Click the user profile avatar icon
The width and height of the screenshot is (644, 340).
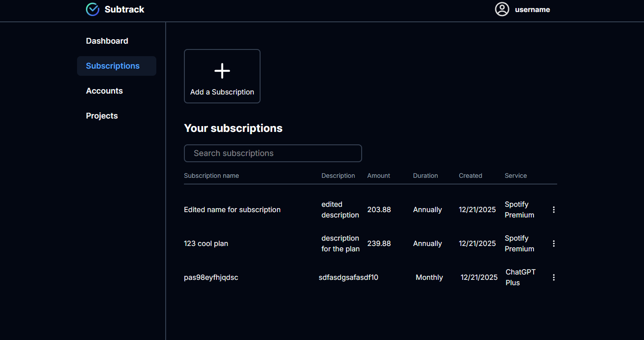(502, 9)
